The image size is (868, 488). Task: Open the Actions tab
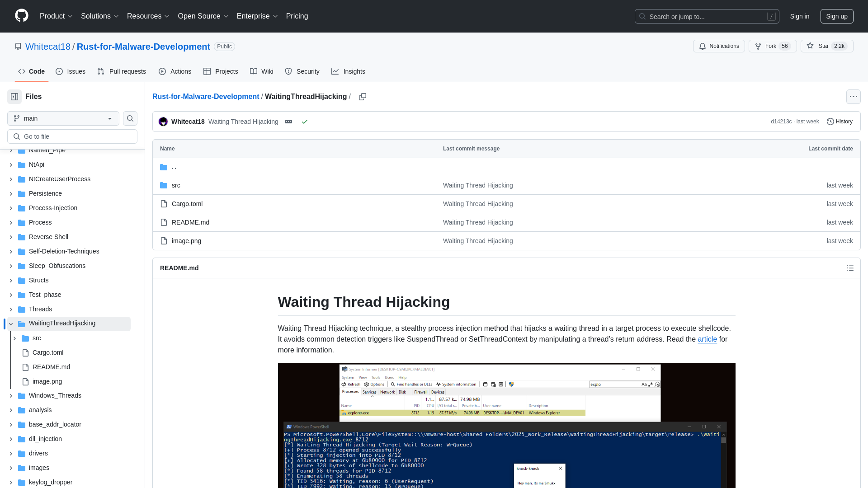tap(175, 71)
